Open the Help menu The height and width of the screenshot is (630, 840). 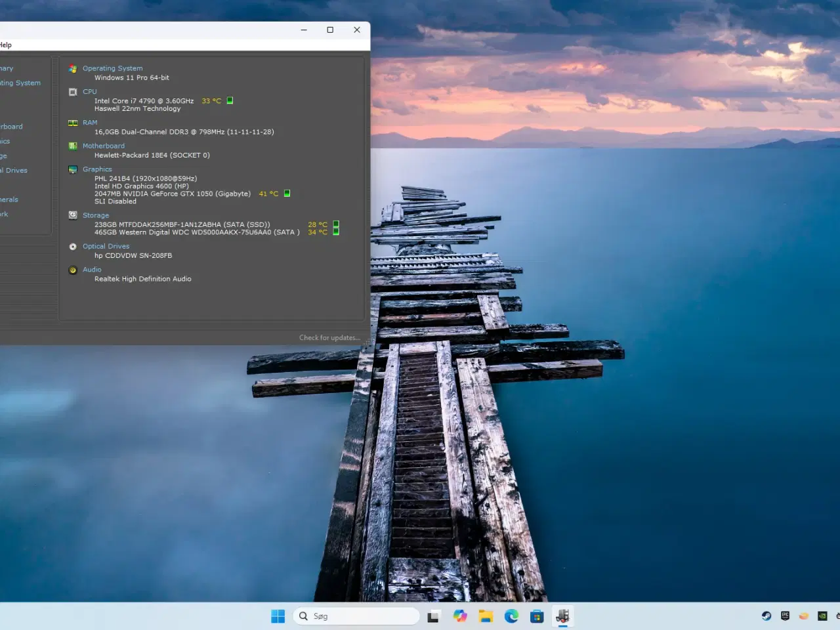pos(5,45)
